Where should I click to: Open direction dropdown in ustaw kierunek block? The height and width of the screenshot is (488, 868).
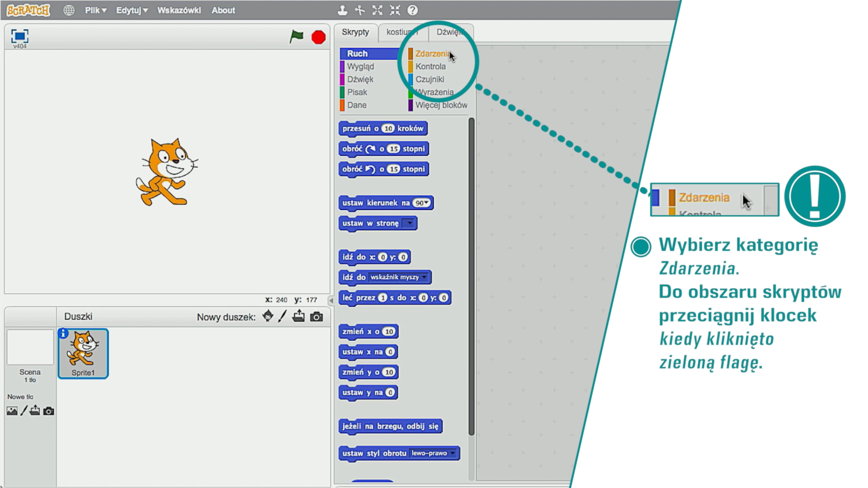coord(422,203)
